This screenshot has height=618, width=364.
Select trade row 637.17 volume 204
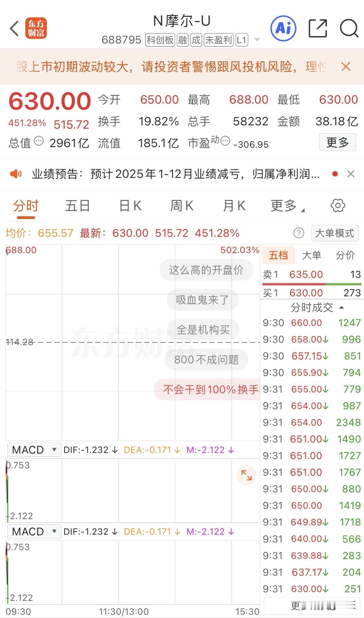[312, 572]
